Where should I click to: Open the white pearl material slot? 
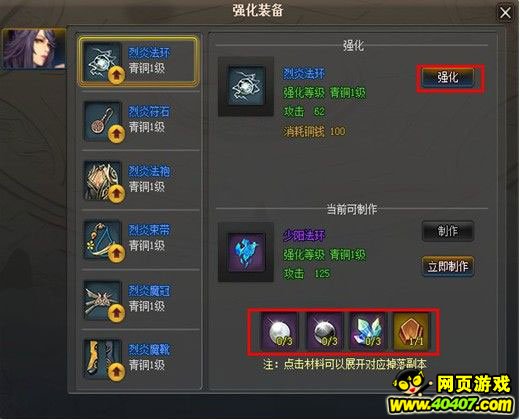pyautogui.click(x=279, y=331)
